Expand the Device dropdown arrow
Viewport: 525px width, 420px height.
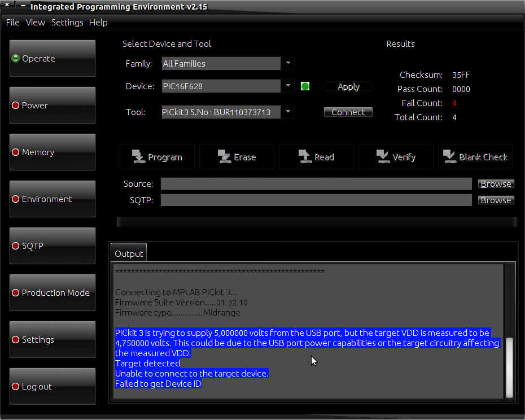288,86
